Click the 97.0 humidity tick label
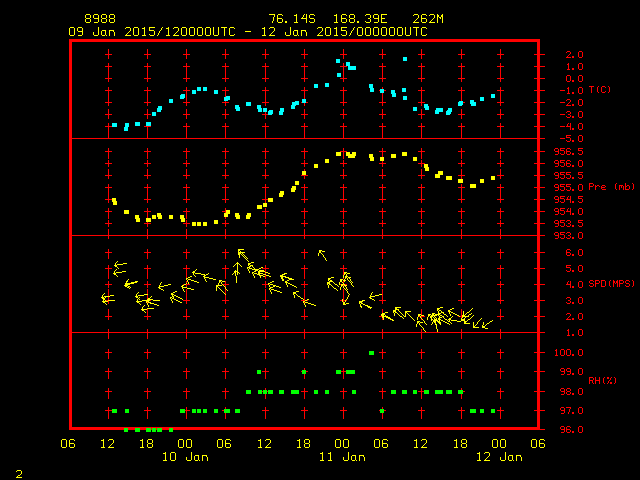This screenshot has height=480, width=640. click(571, 411)
